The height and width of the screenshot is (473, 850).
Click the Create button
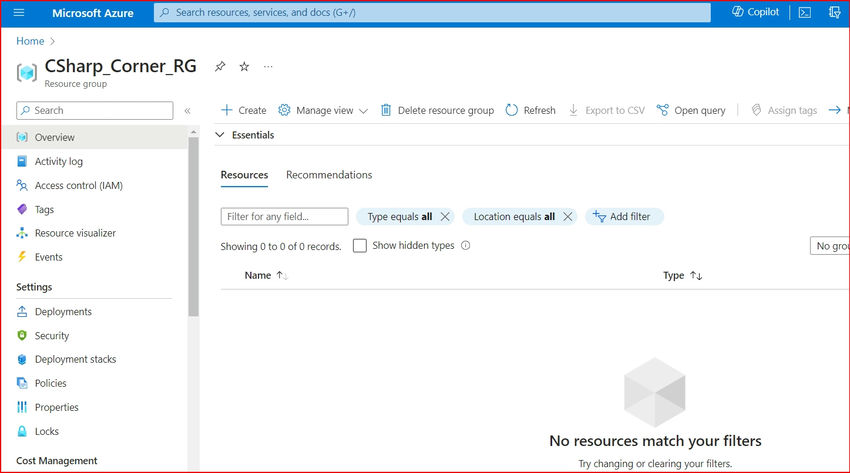(243, 111)
